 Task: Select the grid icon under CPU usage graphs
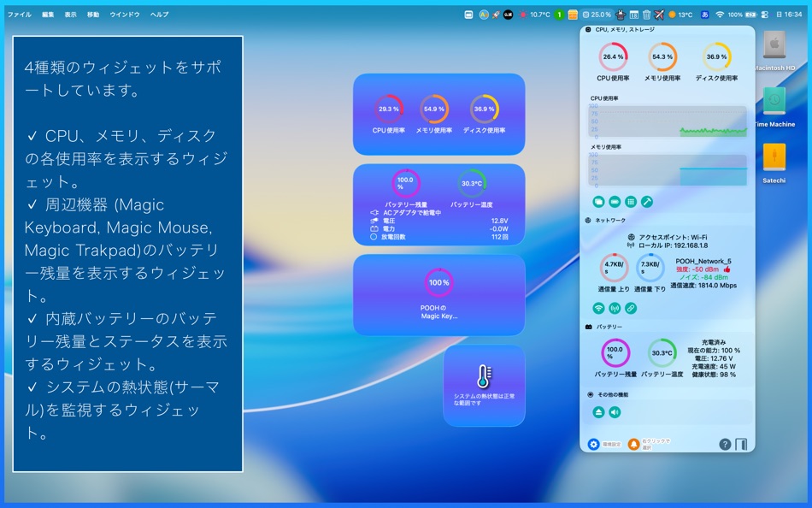tap(632, 201)
